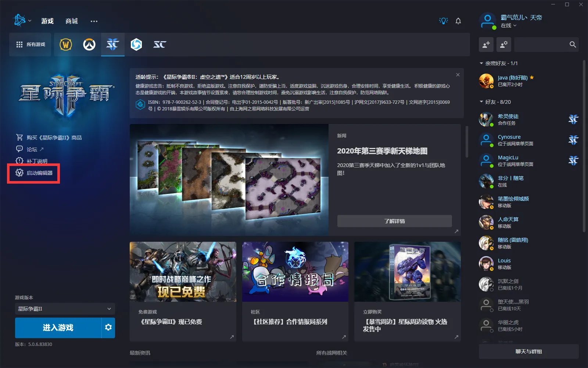588x368 pixels.
Task: Click the ISBN rating badge icon
Action: click(140, 105)
